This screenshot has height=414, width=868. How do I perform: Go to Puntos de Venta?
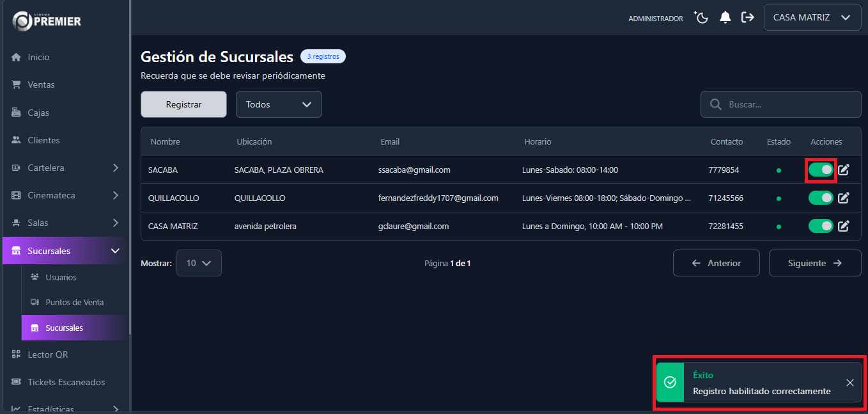tap(74, 303)
